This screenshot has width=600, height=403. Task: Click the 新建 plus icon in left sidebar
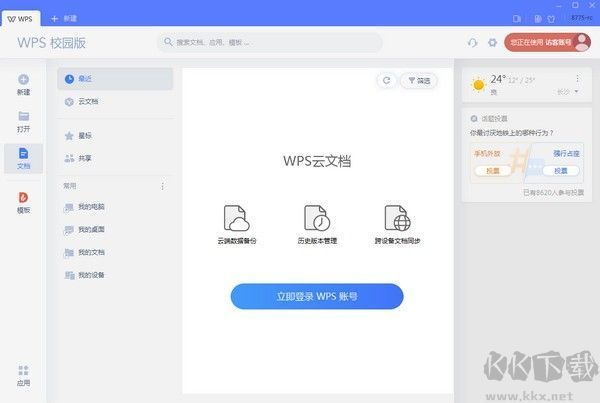(23, 80)
